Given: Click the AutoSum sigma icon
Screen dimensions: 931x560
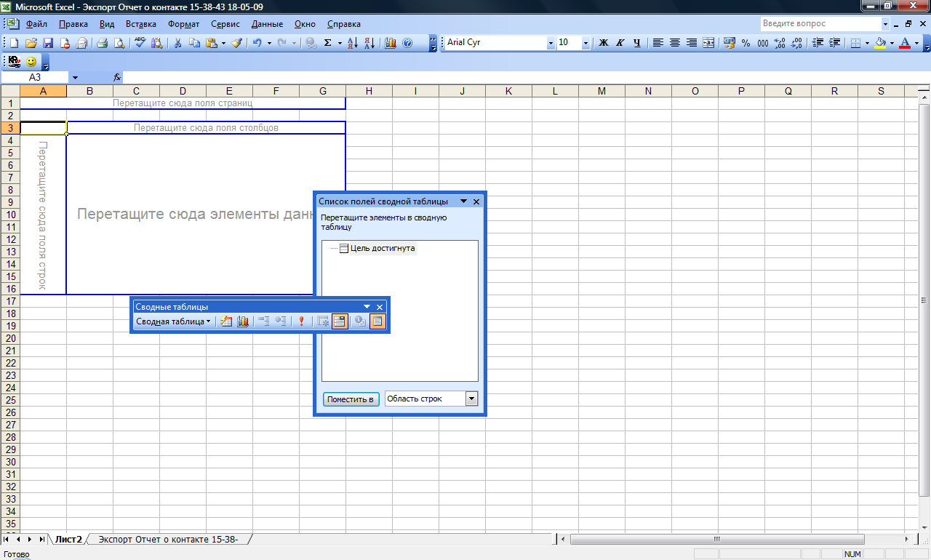Looking at the screenshot, I should point(328,43).
